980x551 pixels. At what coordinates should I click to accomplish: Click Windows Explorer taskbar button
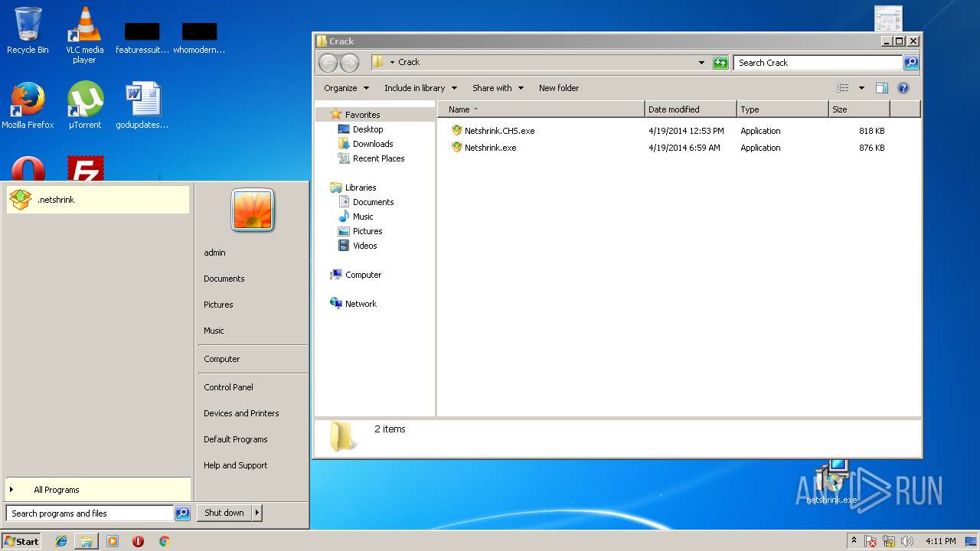(x=87, y=541)
